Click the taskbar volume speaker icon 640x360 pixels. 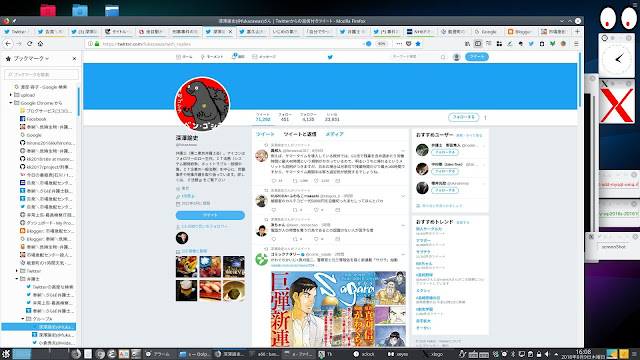547,354
